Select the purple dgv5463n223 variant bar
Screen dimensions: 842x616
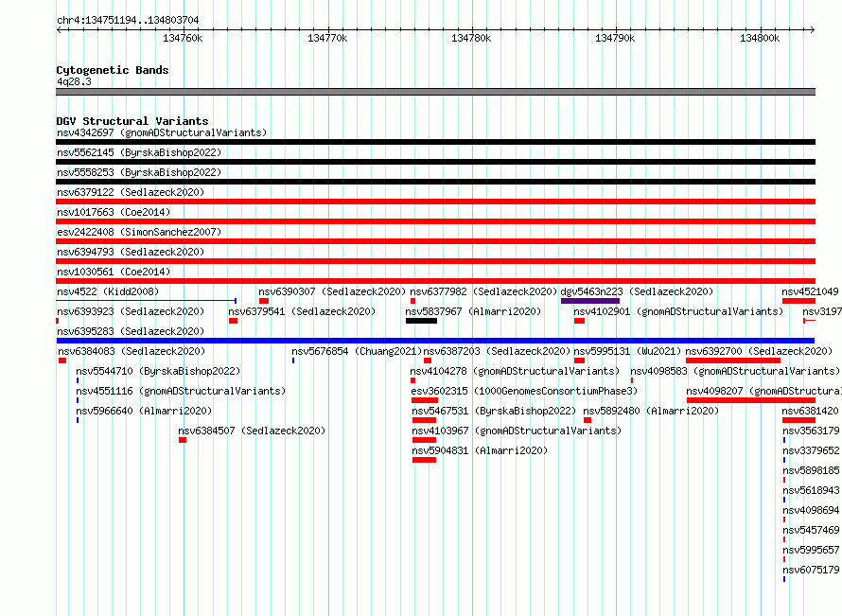[x=590, y=301]
